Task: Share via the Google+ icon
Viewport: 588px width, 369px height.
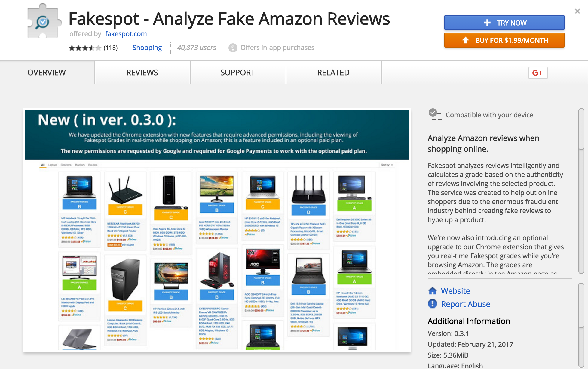Action: (x=538, y=73)
